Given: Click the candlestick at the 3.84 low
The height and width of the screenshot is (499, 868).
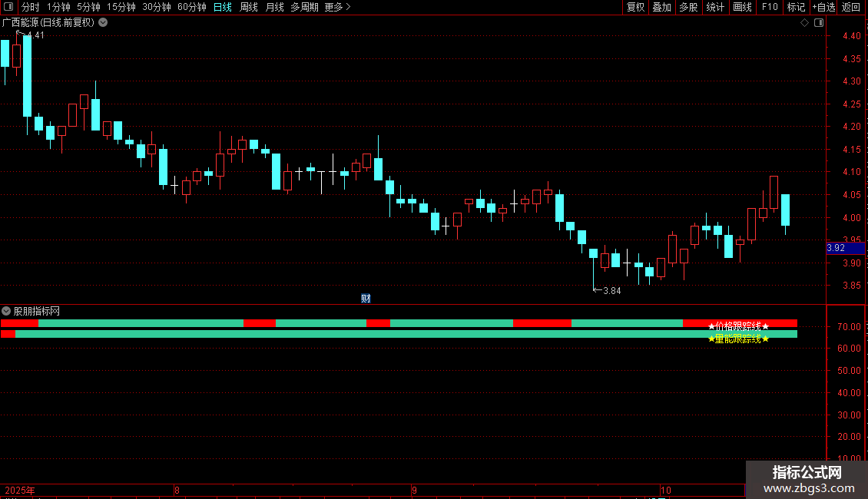Looking at the screenshot, I should coord(594,253).
